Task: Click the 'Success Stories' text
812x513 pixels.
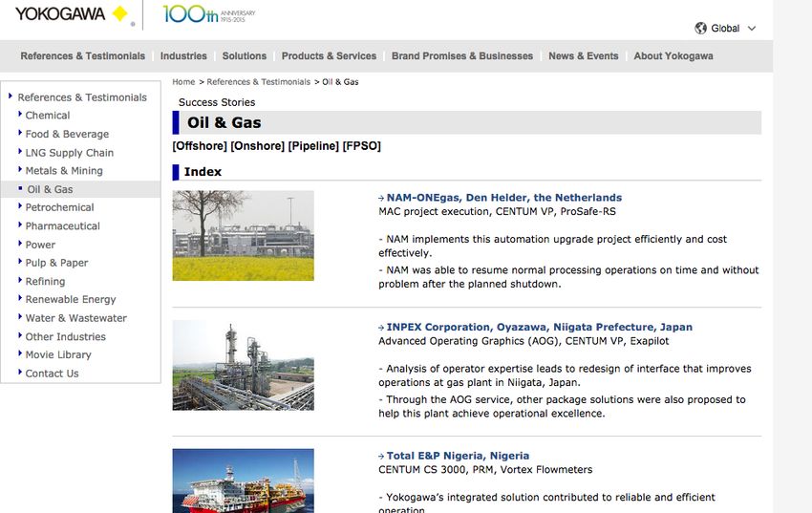Action: click(x=217, y=102)
